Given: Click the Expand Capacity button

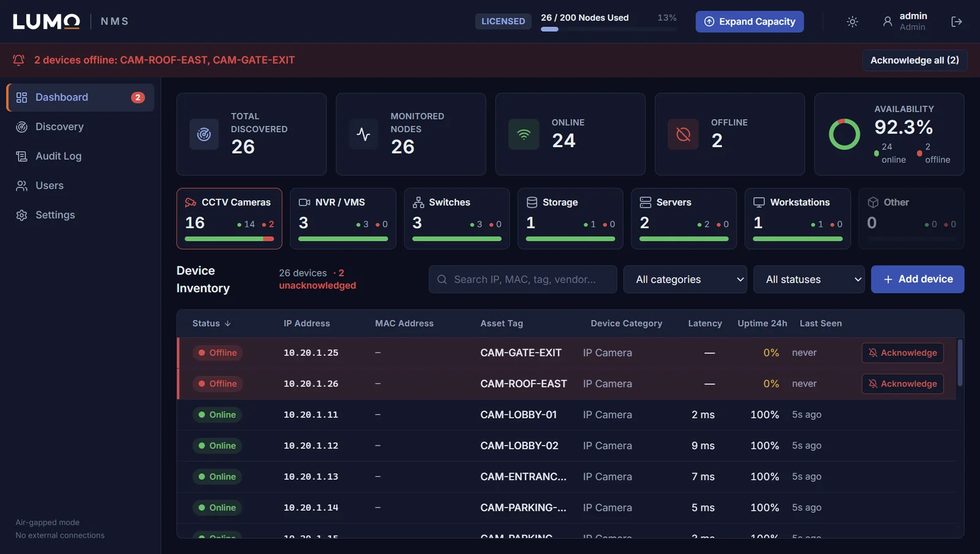Looking at the screenshot, I should (x=750, y=21).
